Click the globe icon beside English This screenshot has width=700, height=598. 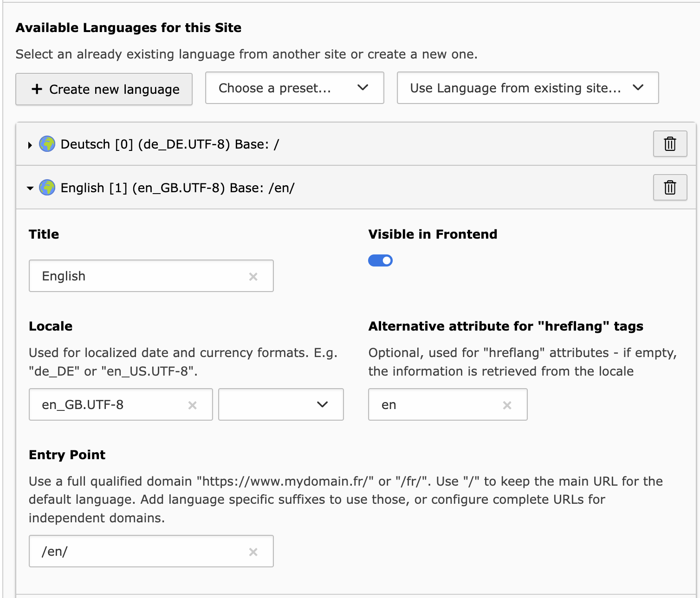(47, 188)
